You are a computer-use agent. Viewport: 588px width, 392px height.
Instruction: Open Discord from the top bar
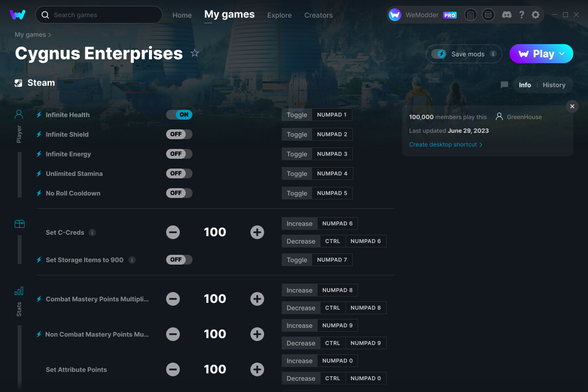(507, 15)
